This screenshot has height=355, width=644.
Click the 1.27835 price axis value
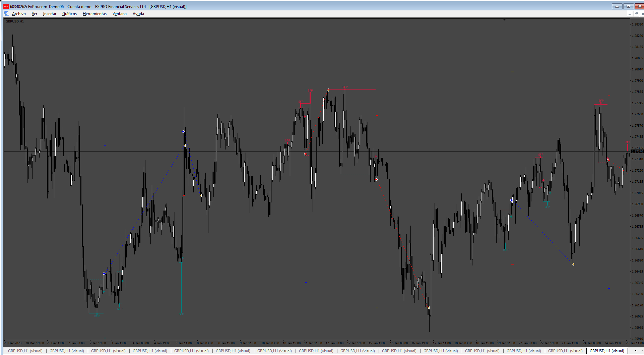coord(637,92)
